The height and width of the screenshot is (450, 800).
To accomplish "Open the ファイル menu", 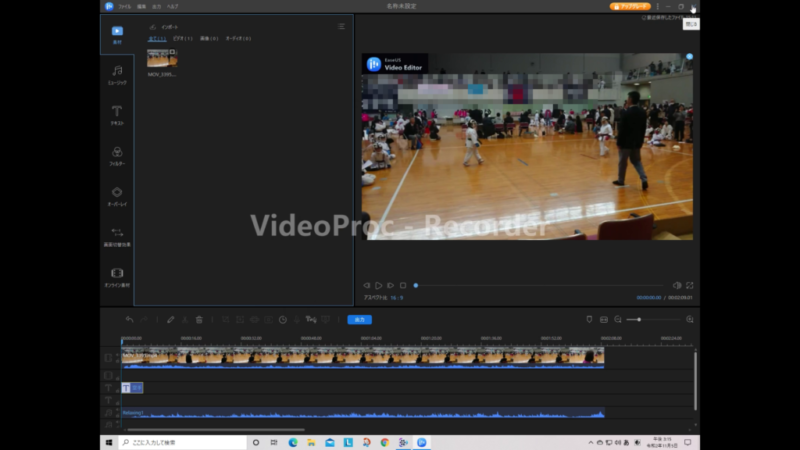I will click(124, 7).
